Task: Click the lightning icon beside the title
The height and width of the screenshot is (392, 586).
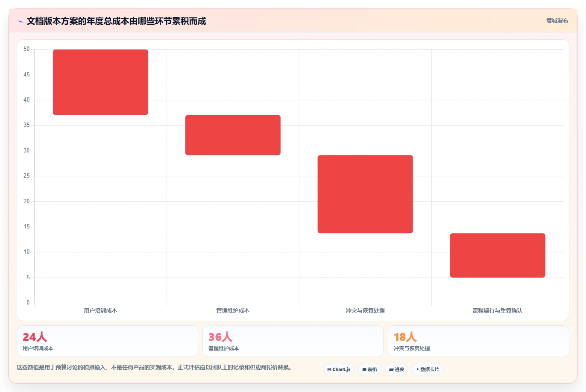Action: [20, 21]
